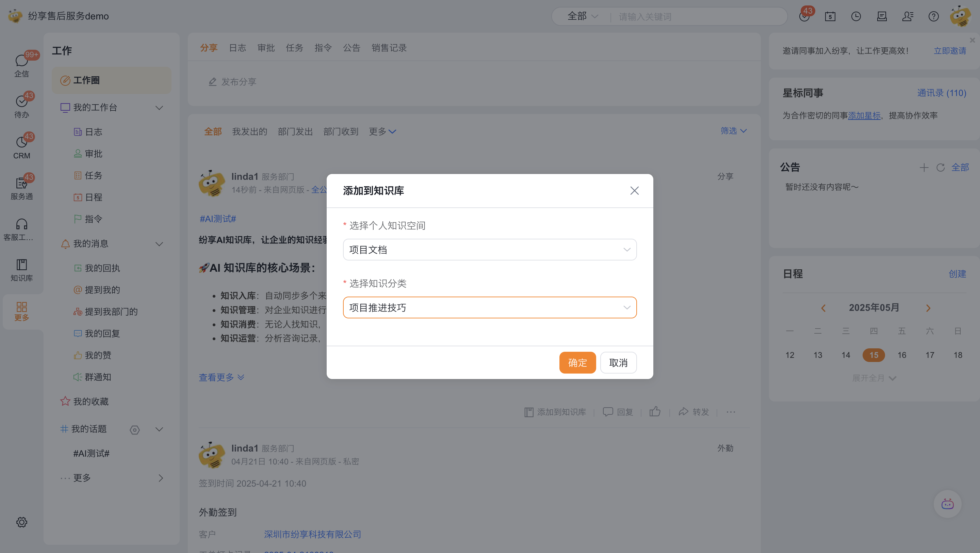Open 全部 search scope dropdown
Image resolution: width=980 pixels, height=553 pixels.
[583, 16]
